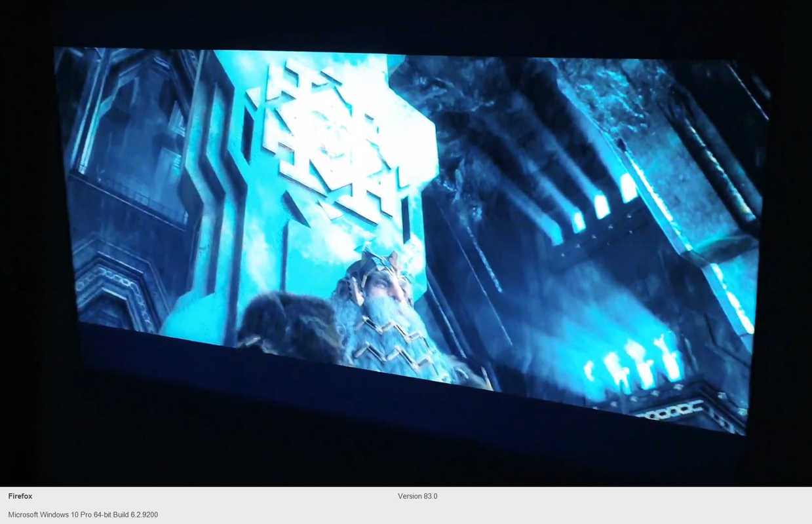This screenshot has width=812, height=524.
Task: Select 'Microsoft Windows 10 Pro 64-bit Build 6.2.9200' text
Action: click(x=83, y=515)
